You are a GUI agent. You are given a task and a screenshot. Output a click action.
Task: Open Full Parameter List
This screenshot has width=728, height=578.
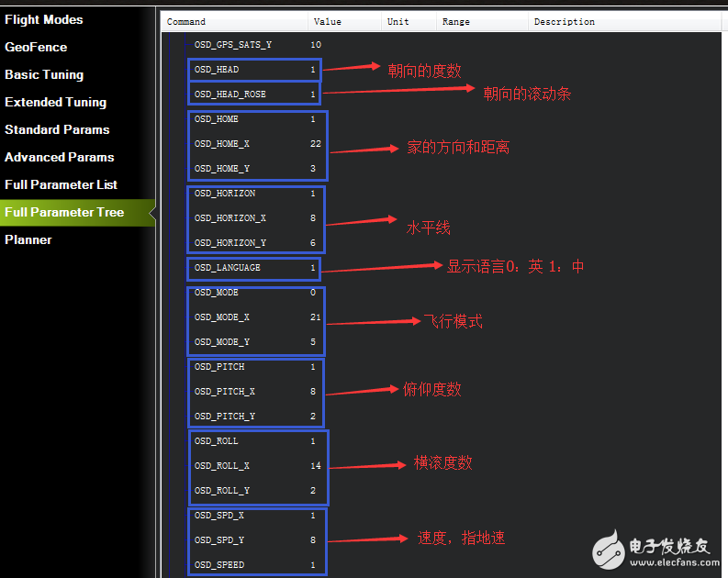61,184
